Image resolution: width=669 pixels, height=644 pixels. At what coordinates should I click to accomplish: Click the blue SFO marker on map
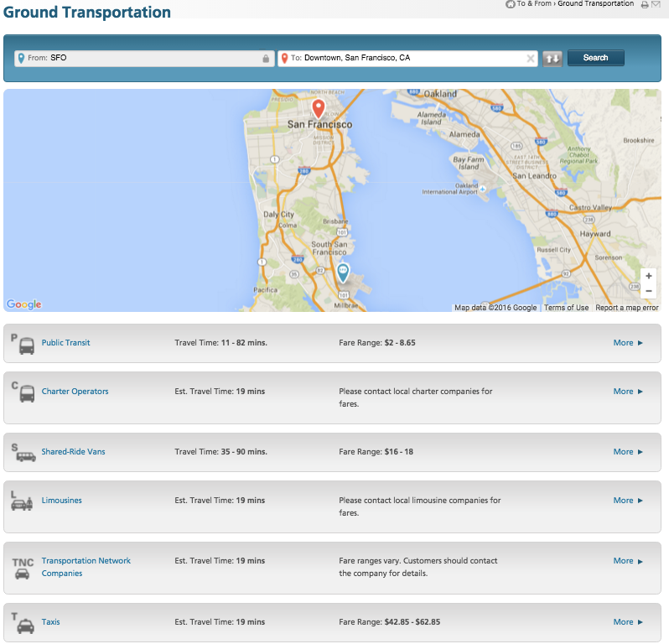coord(343,273)
